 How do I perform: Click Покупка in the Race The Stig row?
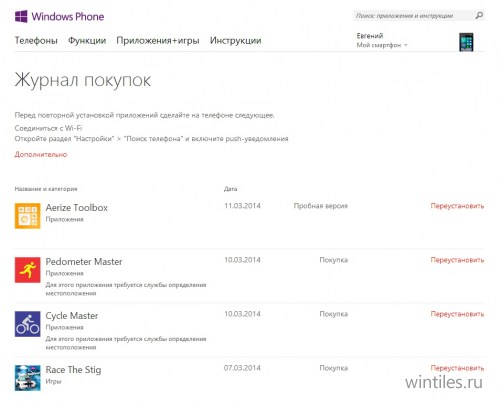tap(333, 368)
